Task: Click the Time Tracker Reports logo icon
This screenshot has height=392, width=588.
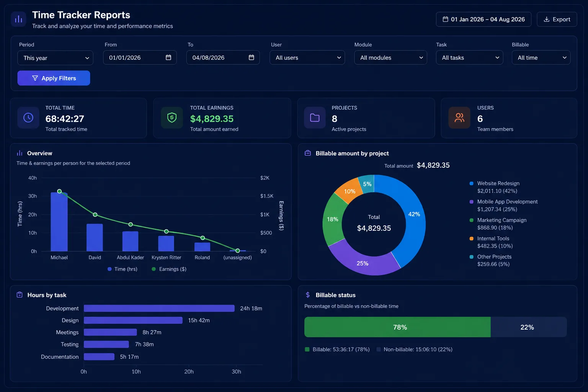Action: 18,19
